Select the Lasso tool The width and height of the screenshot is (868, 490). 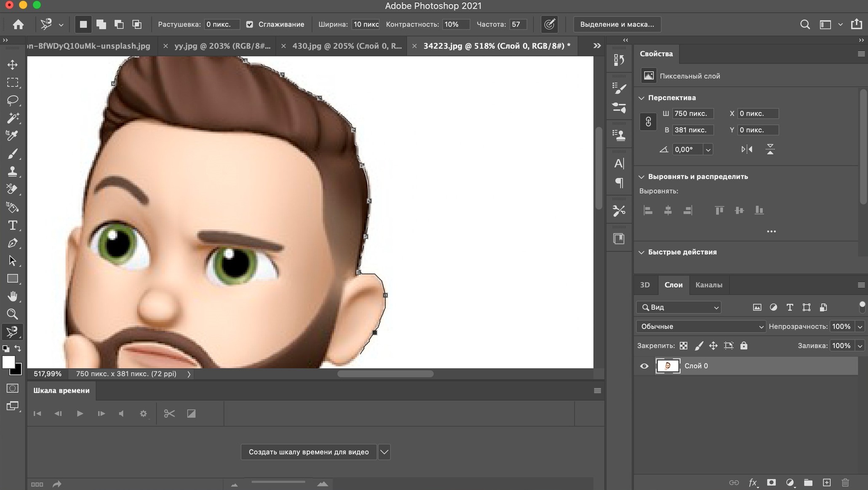[13, 100]
